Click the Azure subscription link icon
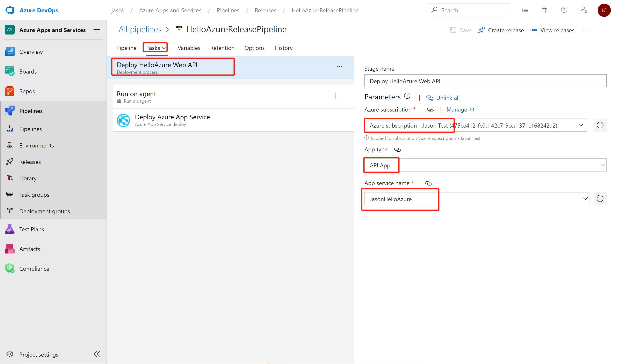 tap(430, 110)
